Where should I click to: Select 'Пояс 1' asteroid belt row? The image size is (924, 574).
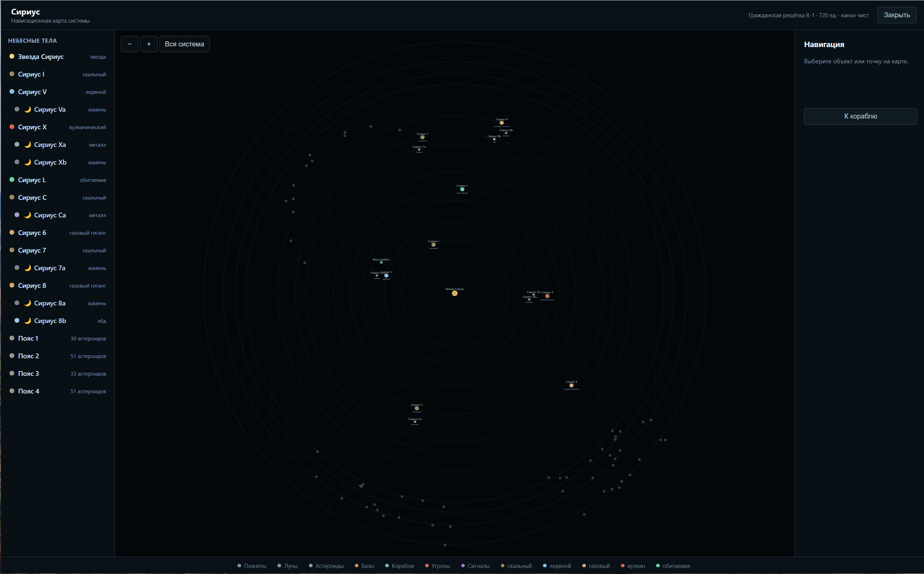(58, 338)
